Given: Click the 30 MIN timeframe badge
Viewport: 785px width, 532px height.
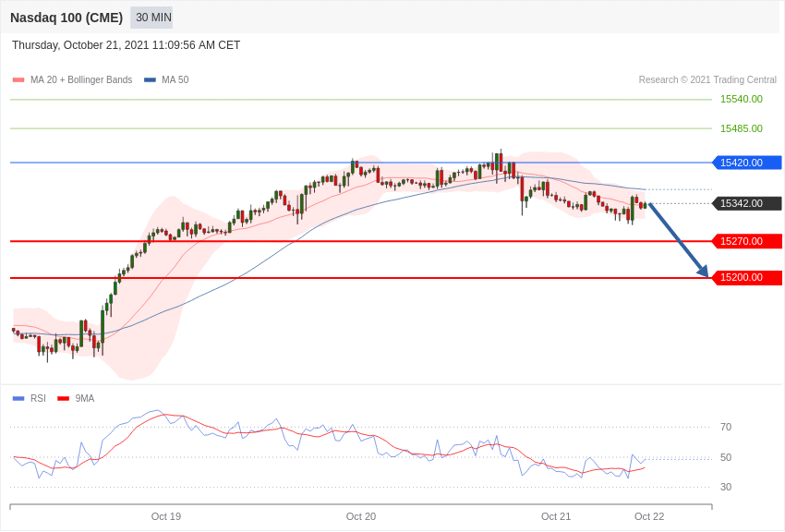Looking at the screenshot, I should tap(151, 18).
